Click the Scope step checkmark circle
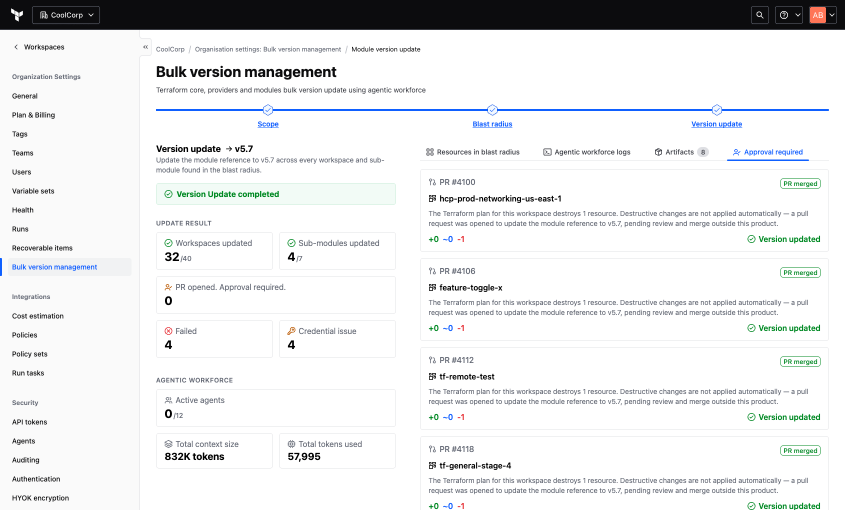845x510 pixels. (268, 110)
